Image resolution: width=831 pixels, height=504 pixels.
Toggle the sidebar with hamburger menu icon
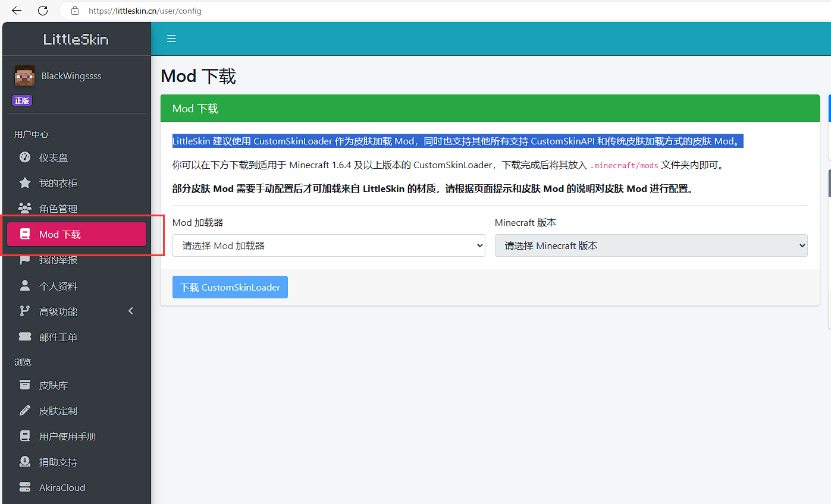171,39
